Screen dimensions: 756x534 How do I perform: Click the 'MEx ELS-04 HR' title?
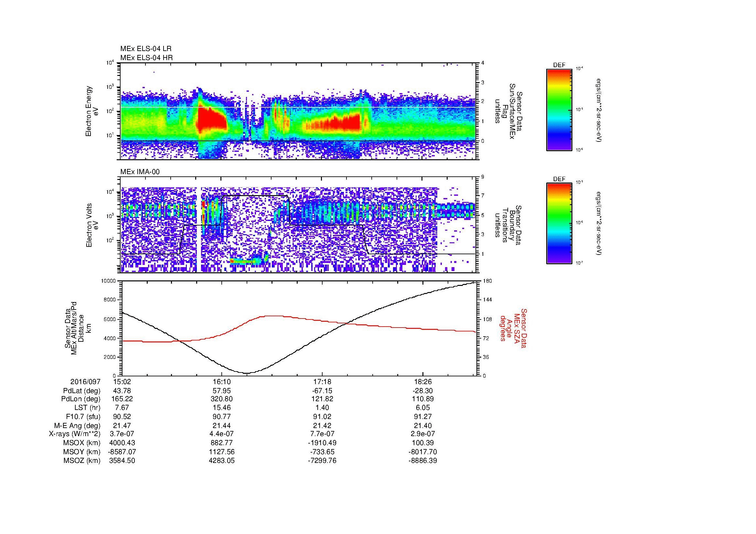point(146,58)
